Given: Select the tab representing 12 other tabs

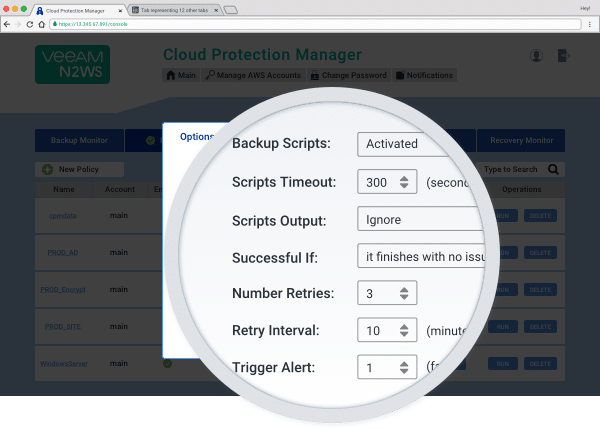Looking at the screenshot, I should coord(174,10).
